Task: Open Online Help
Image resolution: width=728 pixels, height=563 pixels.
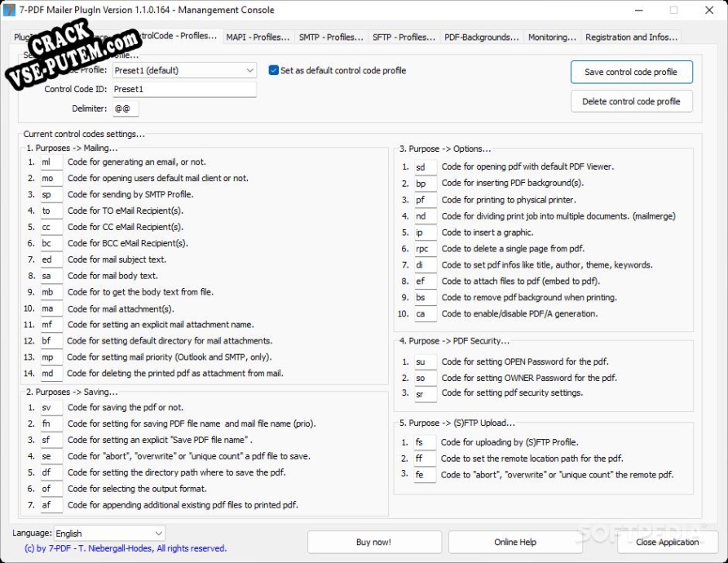Action: (x=515, y=542)
